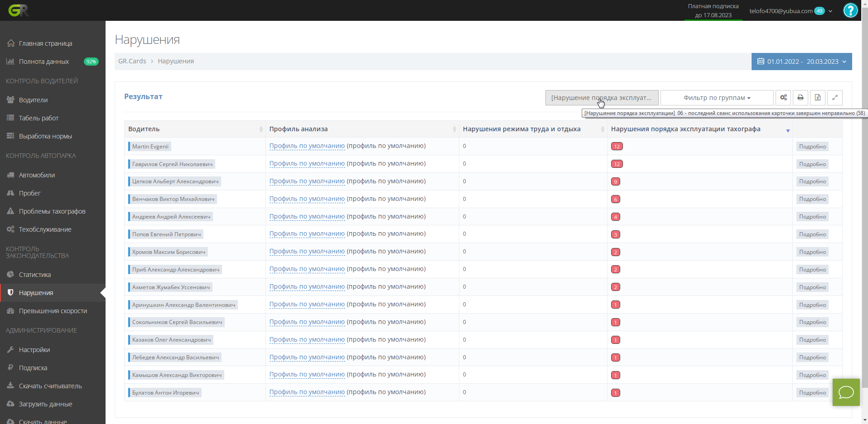Click the Загрузить данные cloud icon
Viewport: 868px width, 424px height.
coord(10,404)
